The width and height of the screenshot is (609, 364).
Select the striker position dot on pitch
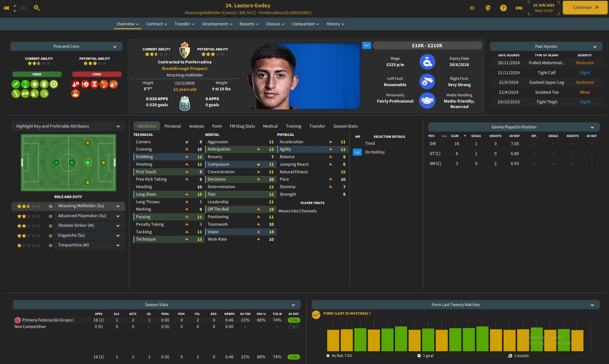point(104,163)
